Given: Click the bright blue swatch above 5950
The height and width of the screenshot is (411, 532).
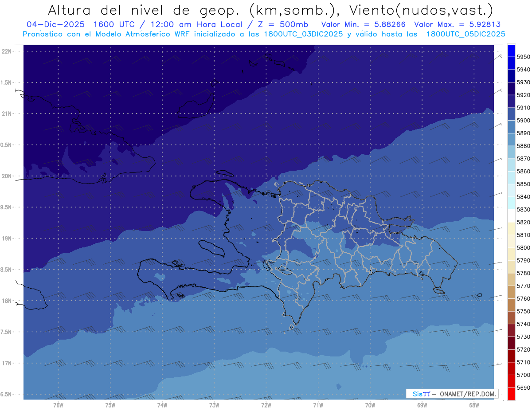Looking at the screenshot, I should (x=511, y=51).
